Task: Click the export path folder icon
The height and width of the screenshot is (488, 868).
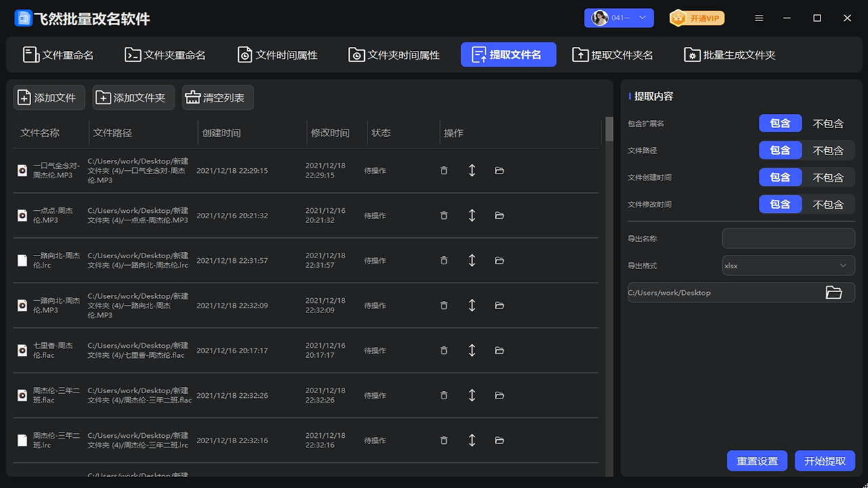Action: [x=833, y=292]
